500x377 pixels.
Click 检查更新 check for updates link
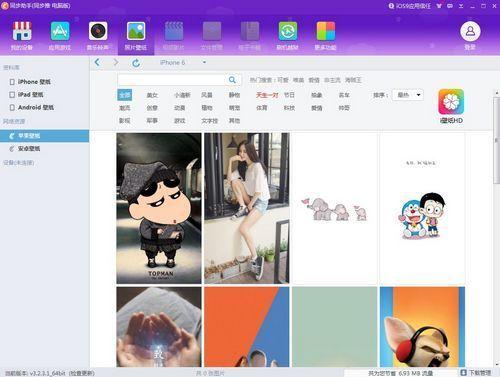81,373
